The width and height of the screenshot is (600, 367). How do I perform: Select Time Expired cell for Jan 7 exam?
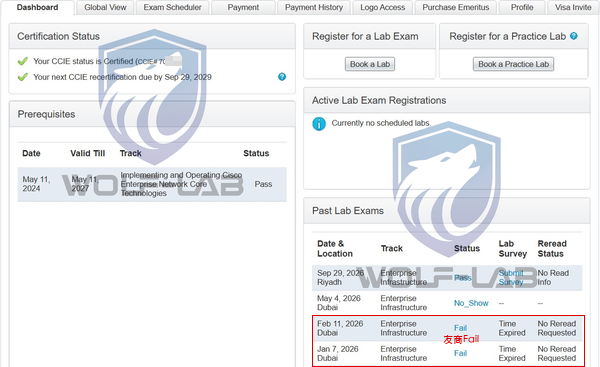click(x=512, y=353)
